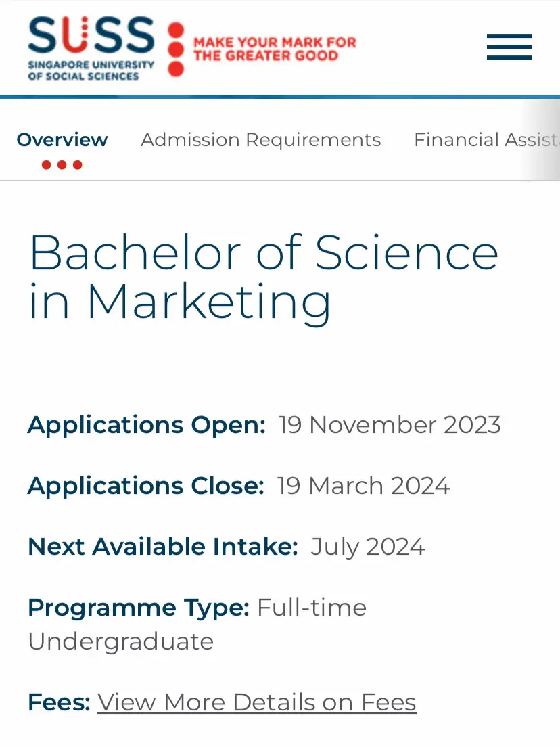Click the 'Programme Type:' label

coord(138,608)
